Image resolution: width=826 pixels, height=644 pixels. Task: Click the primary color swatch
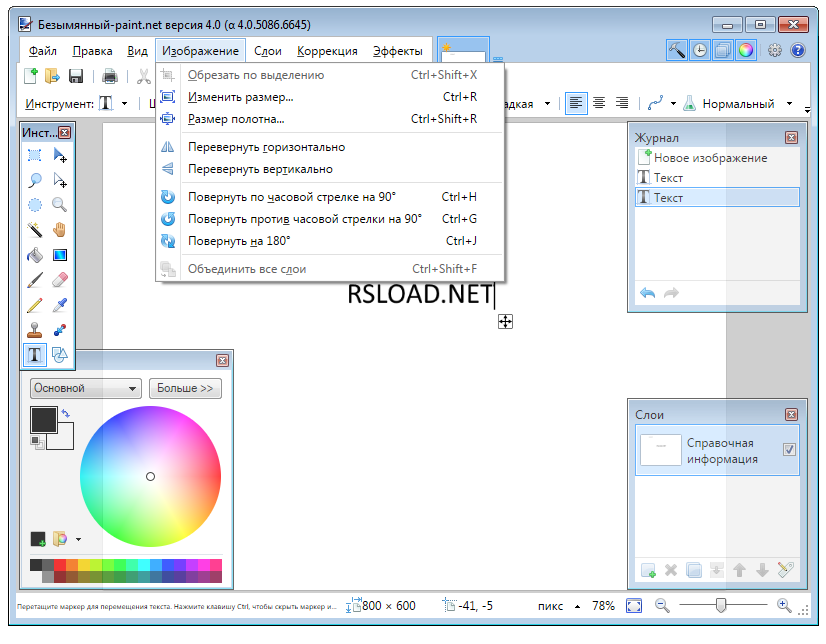click(x=44, y=420)
